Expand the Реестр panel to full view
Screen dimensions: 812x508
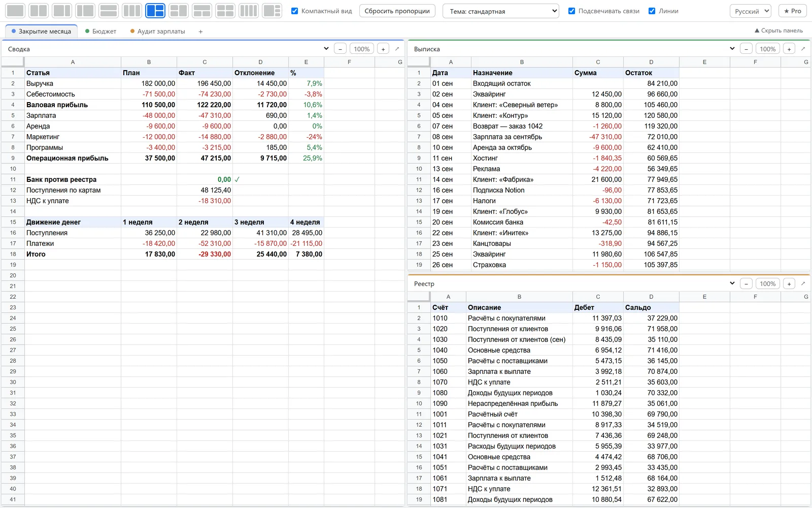tap(803, 283)
